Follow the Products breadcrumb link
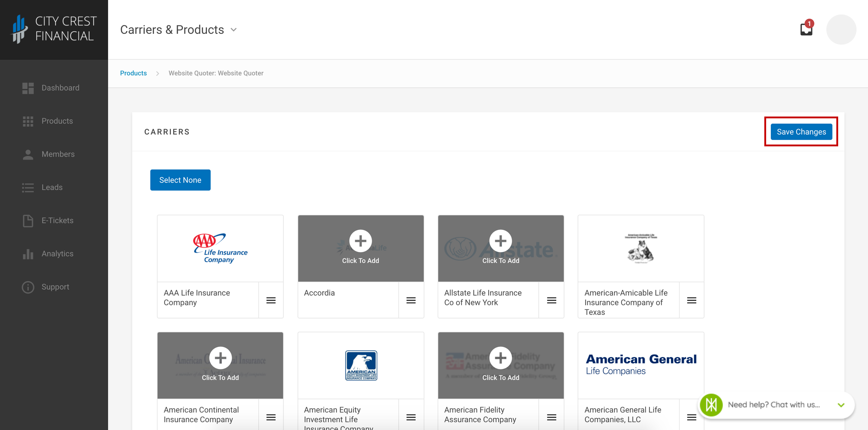 tap(134, 73)
